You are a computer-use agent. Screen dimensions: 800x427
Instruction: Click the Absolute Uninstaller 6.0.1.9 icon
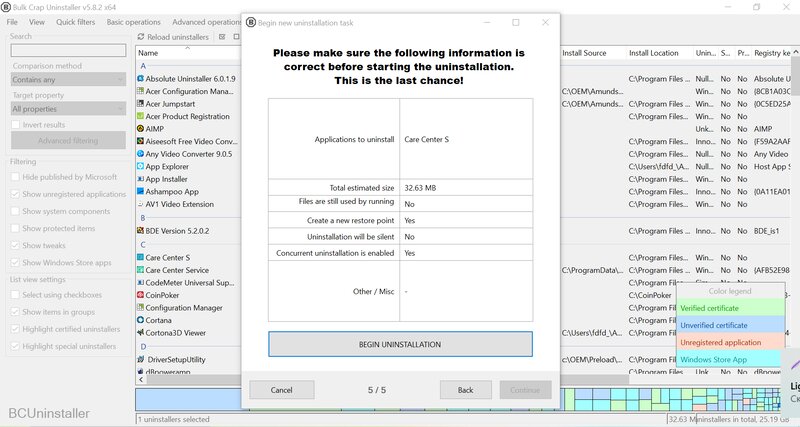pos(140,79)
